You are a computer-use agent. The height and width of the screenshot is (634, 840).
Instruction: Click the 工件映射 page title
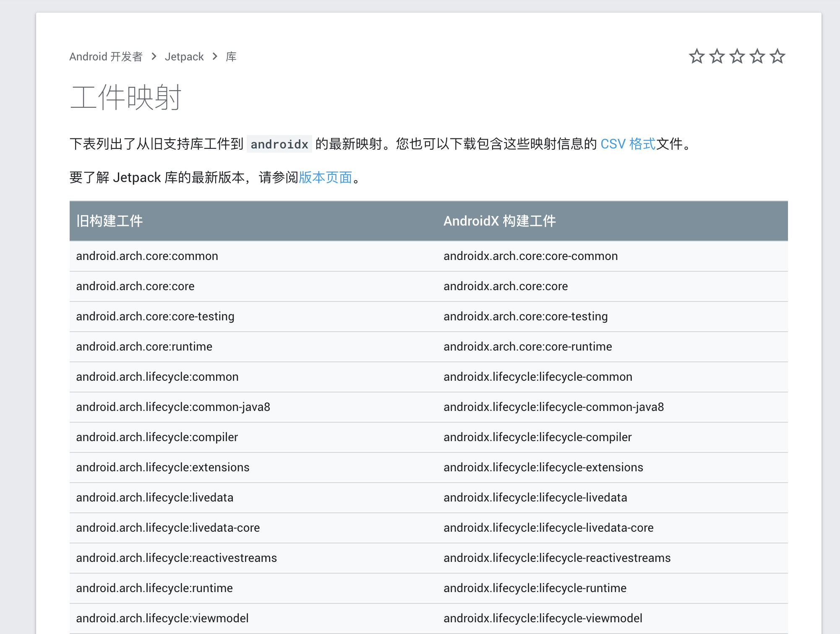click(126, 97)
